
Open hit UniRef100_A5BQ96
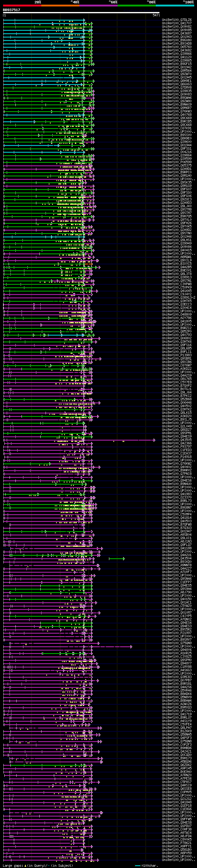(x=177, y=762)
